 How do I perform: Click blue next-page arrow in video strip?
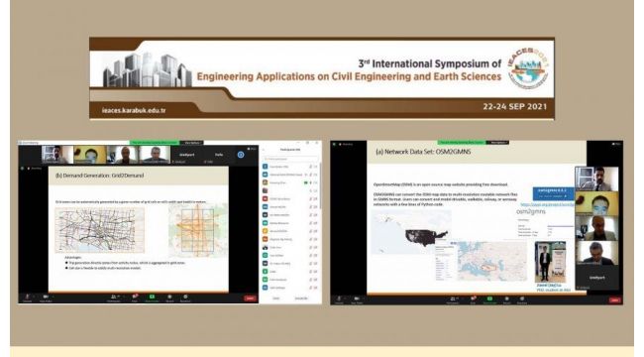241,155
